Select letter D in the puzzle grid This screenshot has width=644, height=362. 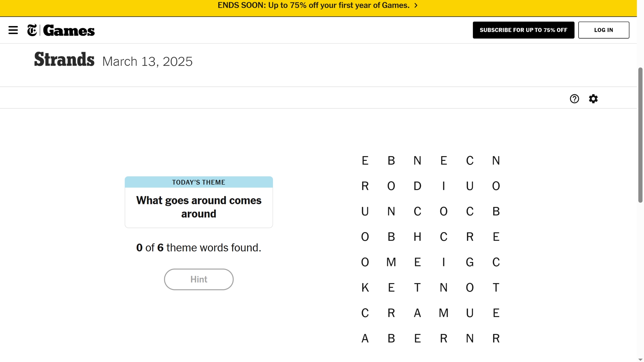click(417, 186)
